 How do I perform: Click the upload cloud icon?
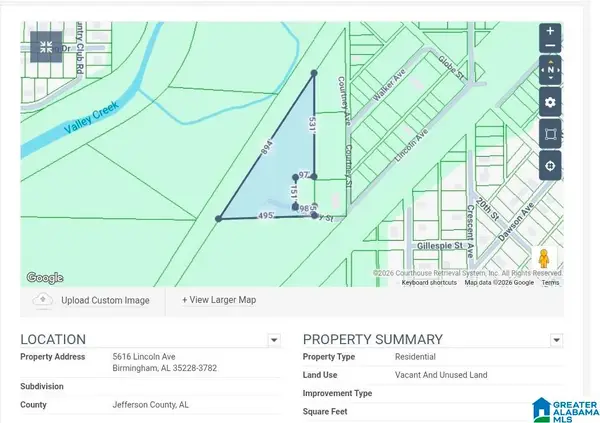tap(42, 300)
